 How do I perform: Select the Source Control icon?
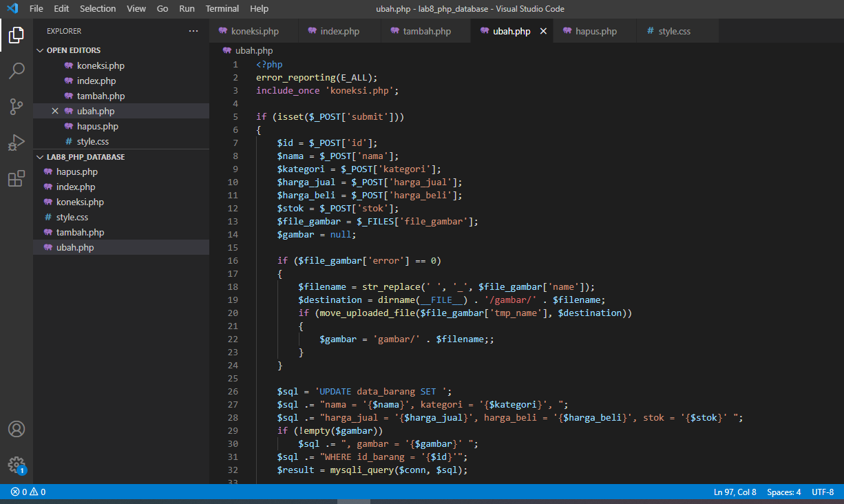[17, 107]
